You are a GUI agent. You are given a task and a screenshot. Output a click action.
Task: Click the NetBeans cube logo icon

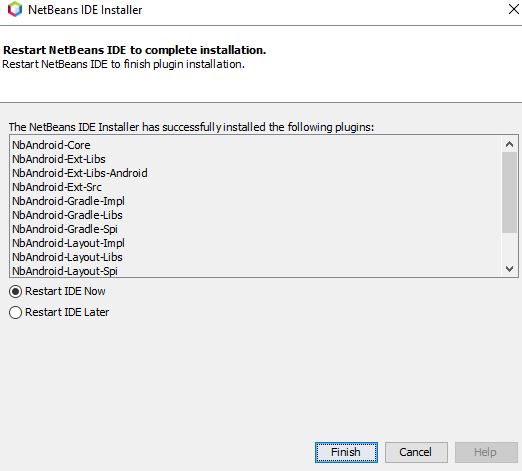(15, 9)
